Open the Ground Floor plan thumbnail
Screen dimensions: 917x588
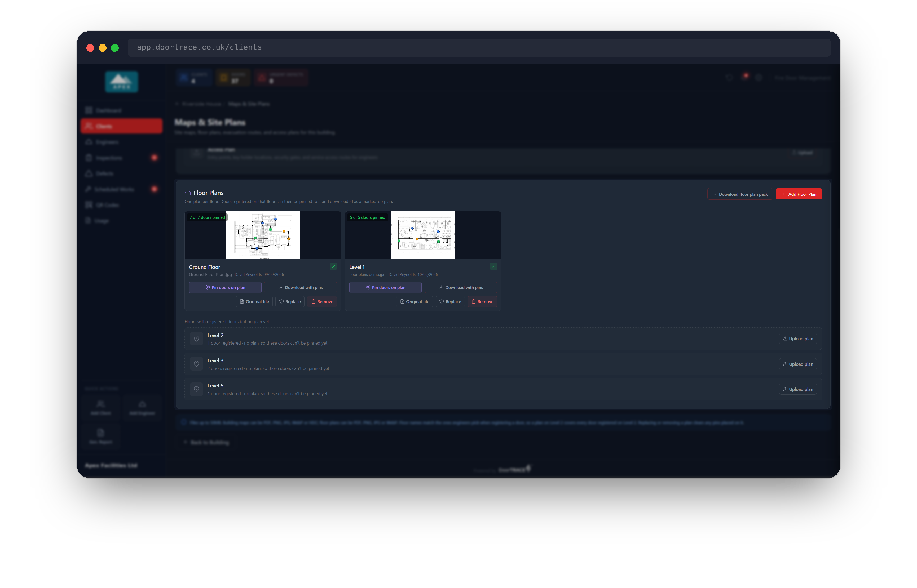(263, 235)
